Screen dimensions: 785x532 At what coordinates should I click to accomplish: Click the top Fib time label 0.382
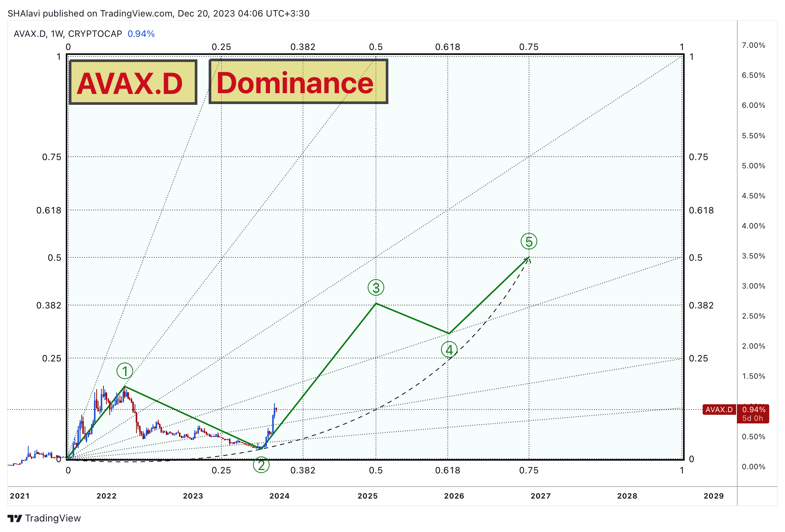(x=303, y=47)
